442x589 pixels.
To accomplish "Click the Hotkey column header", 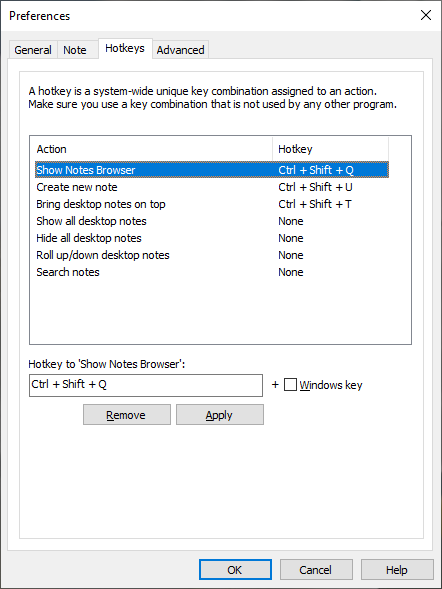I will point(330,149).
